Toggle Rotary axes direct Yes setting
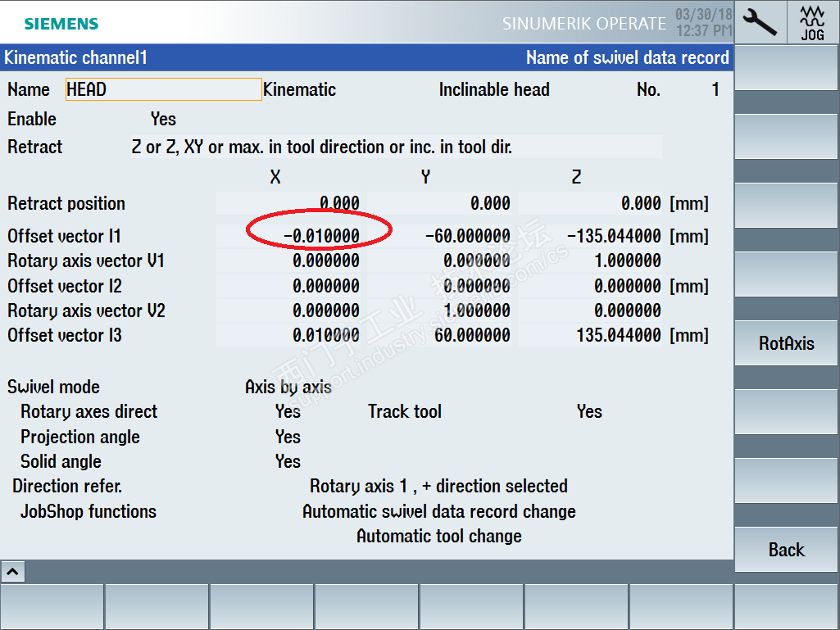The width and height of the screenshot is (840, 630). (288, 411)
